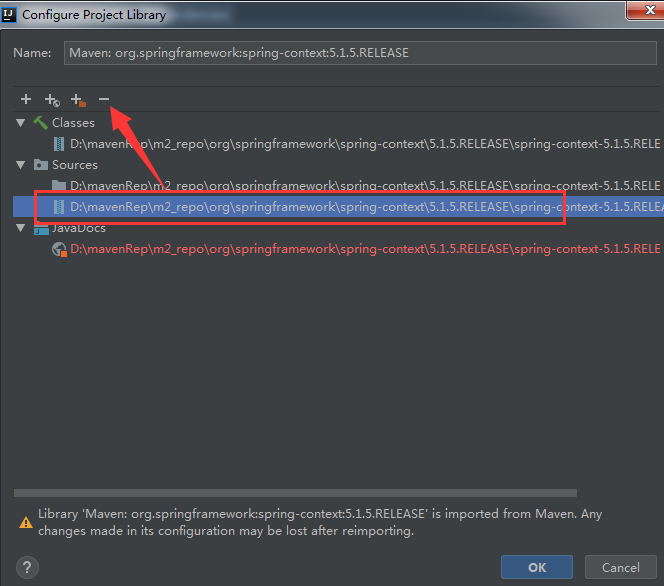Click the jar icon in selected Sources row
This screenshot has height=586, width=664.
pos(59,207)
